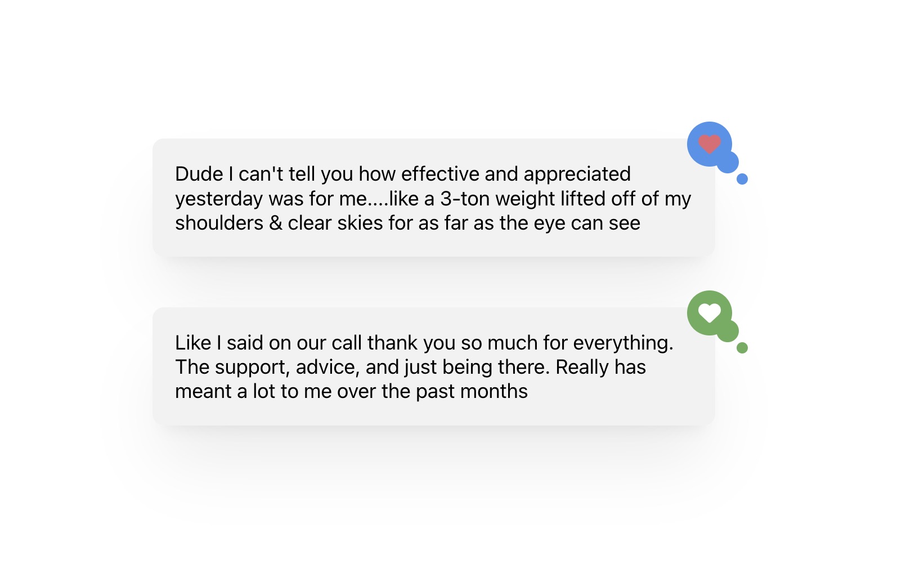Click the medium blue circle under the blue heart bubble
924x582 pixels.
click(728, 162)
